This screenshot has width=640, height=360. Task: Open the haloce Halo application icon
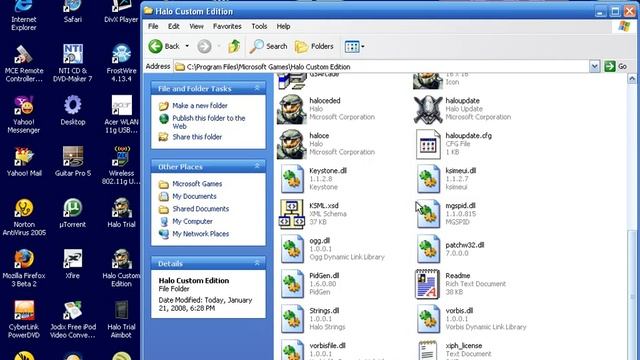click(292, 144)
